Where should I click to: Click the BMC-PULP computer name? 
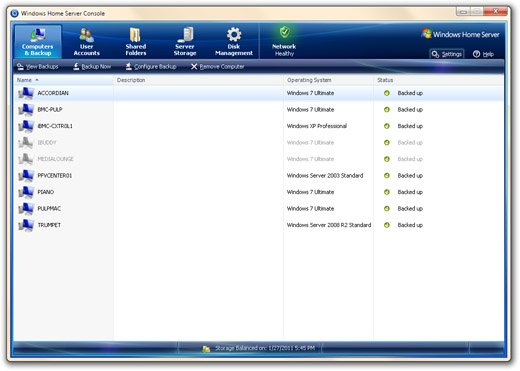(x=50, y=109)
